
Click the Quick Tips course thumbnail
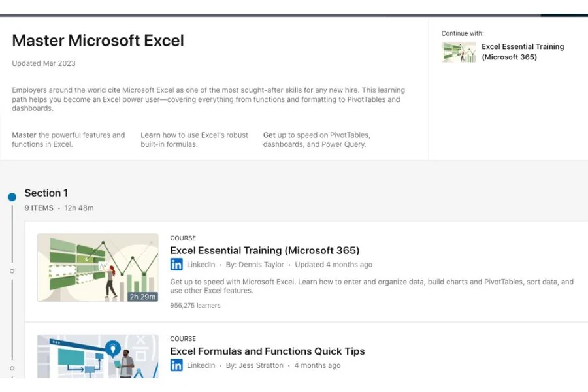(97, 356)
